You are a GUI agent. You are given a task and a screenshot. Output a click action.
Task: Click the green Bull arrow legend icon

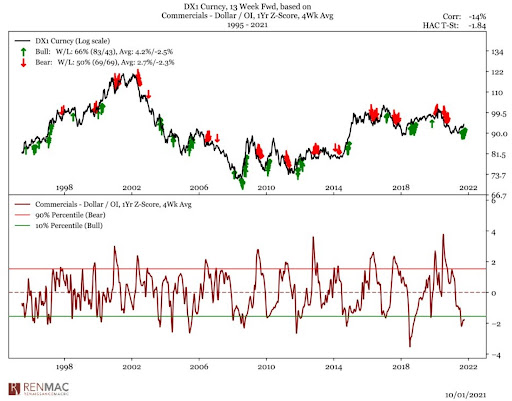tap(23, 52)
